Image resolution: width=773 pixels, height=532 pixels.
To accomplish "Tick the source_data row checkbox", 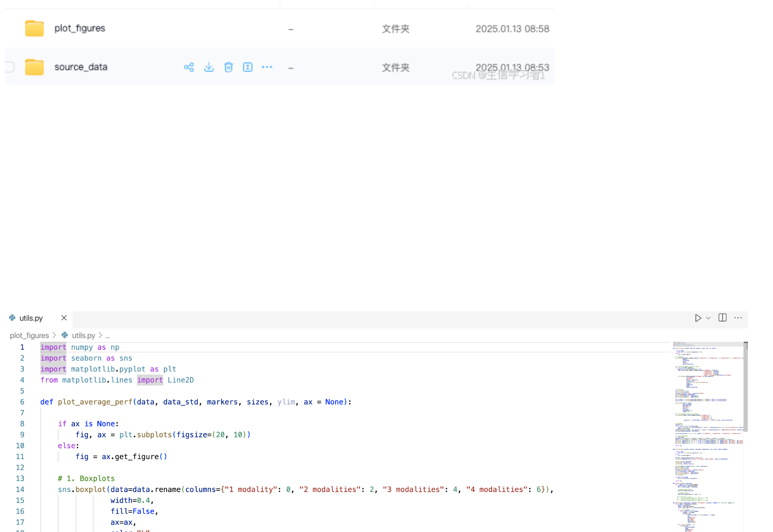I will (x=10, y=67).
